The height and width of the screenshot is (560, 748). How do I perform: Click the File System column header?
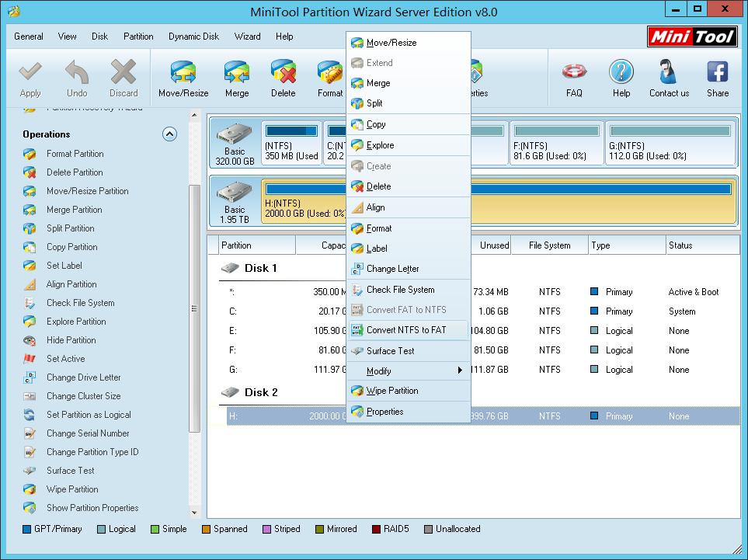[550, 245]
